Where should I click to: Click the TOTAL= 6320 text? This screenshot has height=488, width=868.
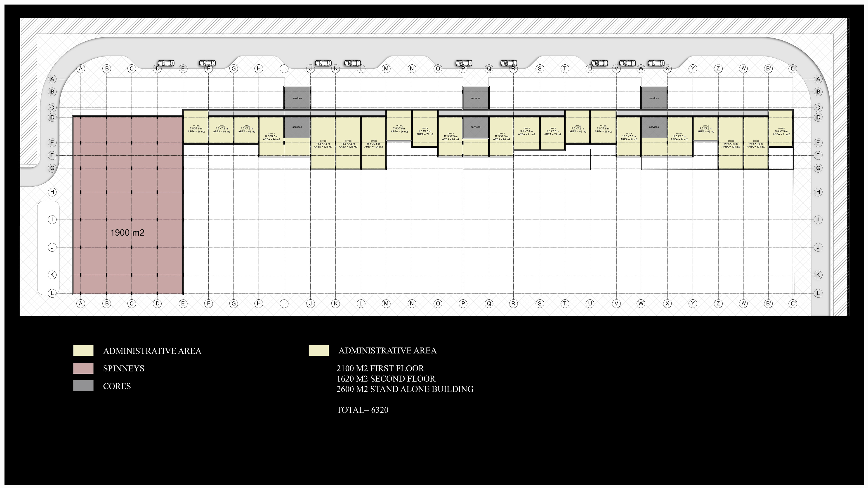pyautogui.click(x=362, y=410)
